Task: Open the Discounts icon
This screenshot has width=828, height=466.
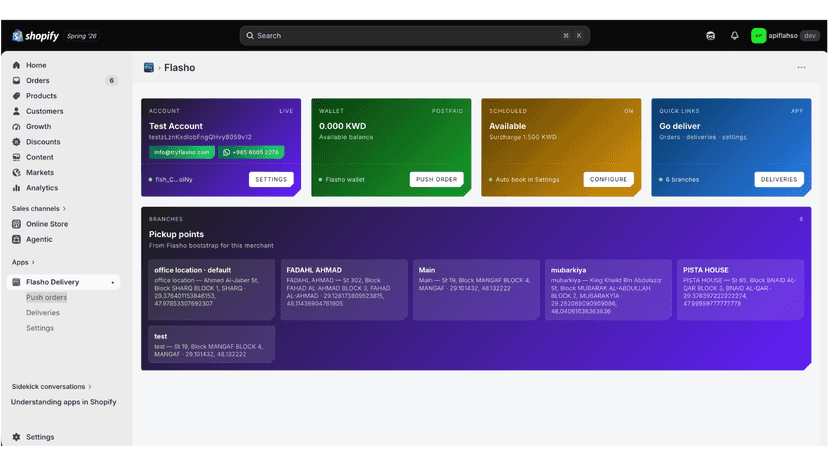Action: [16, 142]
